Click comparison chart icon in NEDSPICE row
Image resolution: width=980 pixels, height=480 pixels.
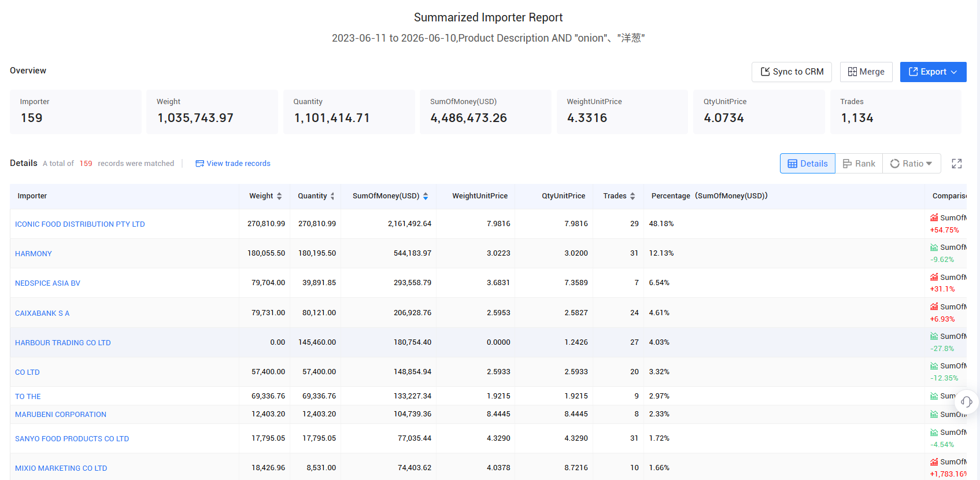pyautogui.click(x=934, y=277)
